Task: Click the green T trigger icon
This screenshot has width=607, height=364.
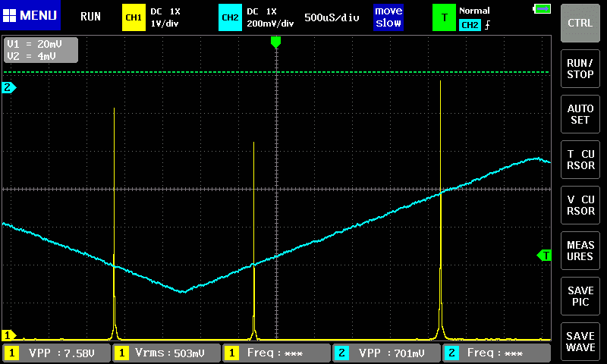Action: point(444,17)
